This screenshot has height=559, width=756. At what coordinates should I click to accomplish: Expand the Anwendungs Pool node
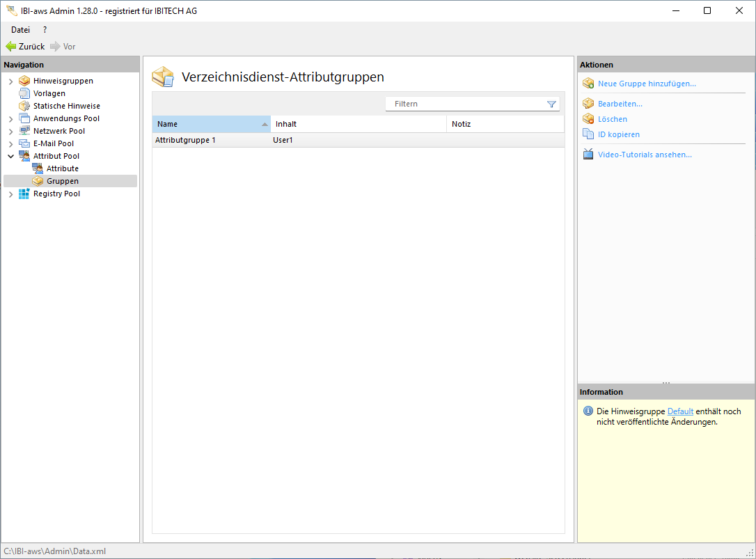point(10,119)
